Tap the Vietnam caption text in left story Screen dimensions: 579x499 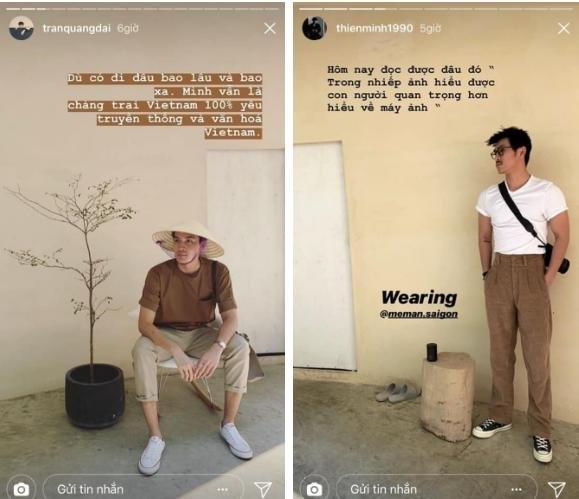coord(165,105)
